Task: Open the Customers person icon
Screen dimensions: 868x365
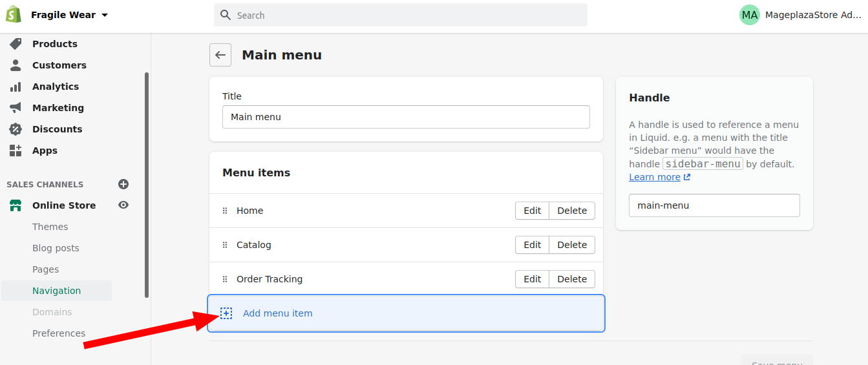Action: click(x=16, y=65)
